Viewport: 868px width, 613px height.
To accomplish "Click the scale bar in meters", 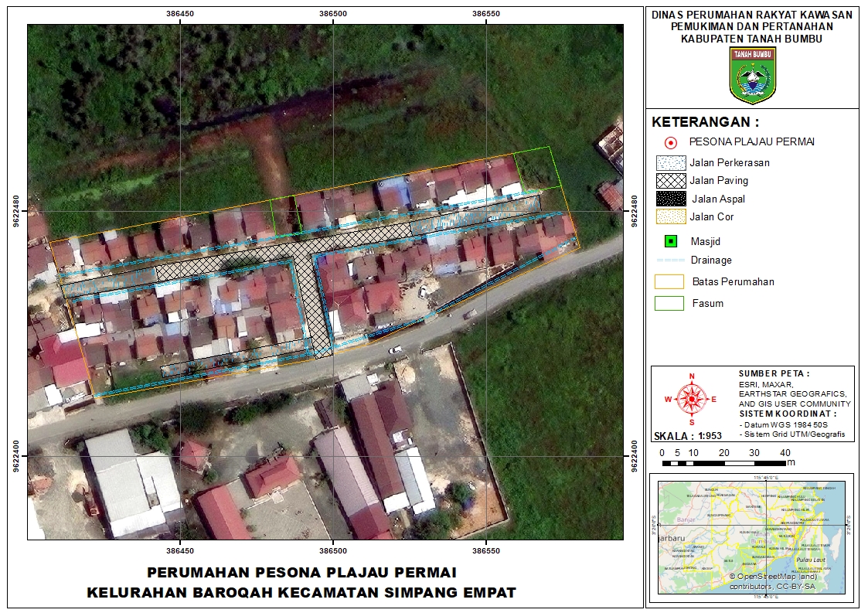I will pos(723,463).
